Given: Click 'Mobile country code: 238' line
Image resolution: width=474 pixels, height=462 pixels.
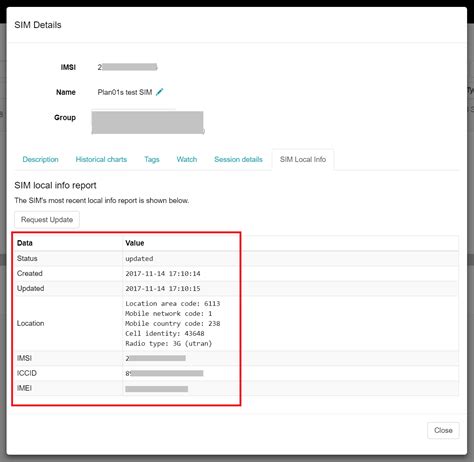Looking at the screenshot, I should [173, 324].
